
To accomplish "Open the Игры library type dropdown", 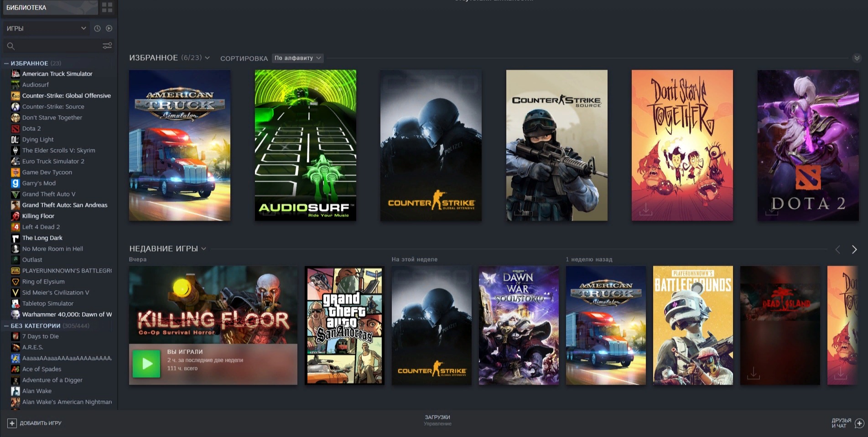I will (46, 28).
